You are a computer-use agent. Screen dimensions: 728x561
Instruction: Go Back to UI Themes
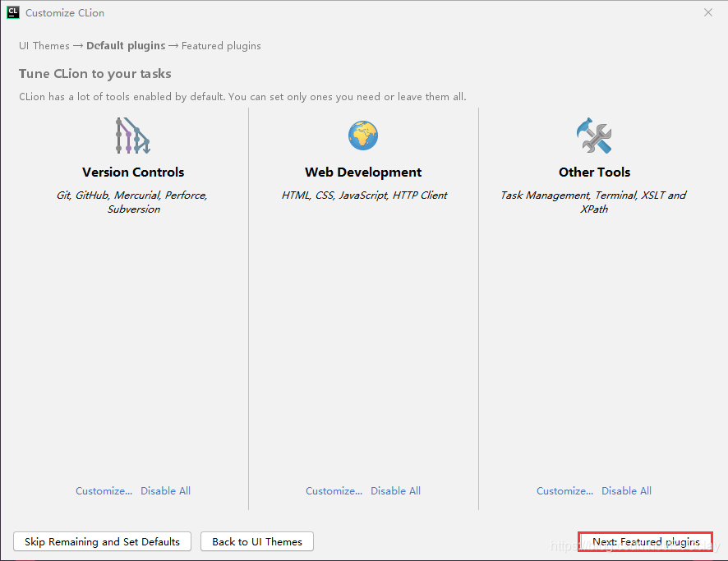[257, 541]
